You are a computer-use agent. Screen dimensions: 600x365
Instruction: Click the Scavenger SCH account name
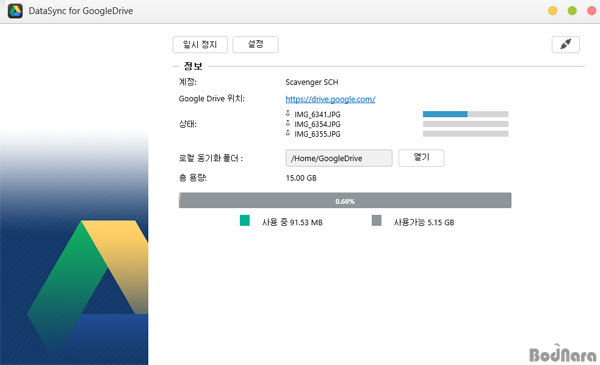click(312, 82)
